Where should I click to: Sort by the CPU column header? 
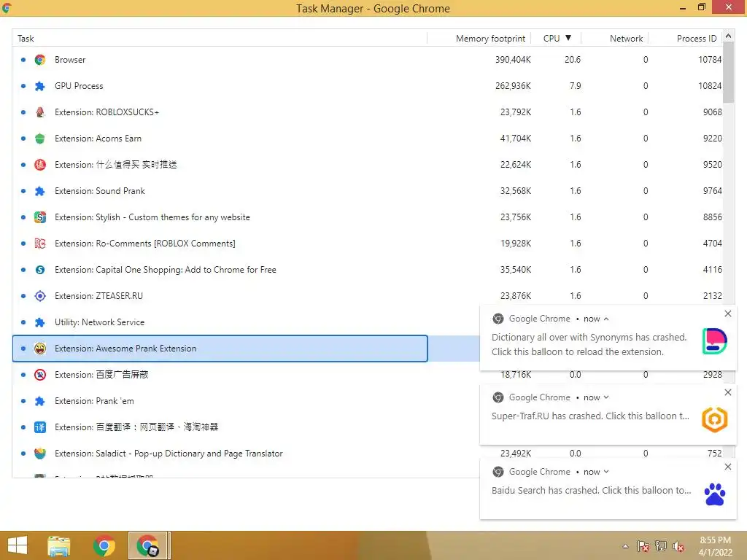(557, 39)
